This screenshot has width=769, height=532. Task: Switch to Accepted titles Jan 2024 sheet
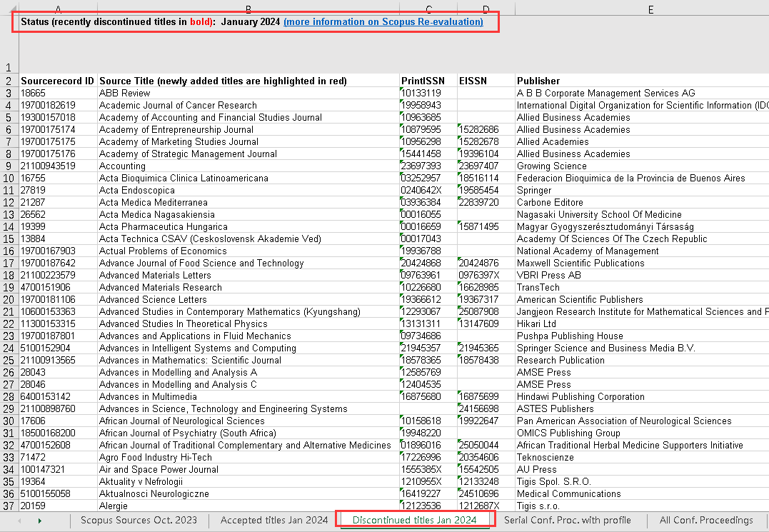coord(274,521)
